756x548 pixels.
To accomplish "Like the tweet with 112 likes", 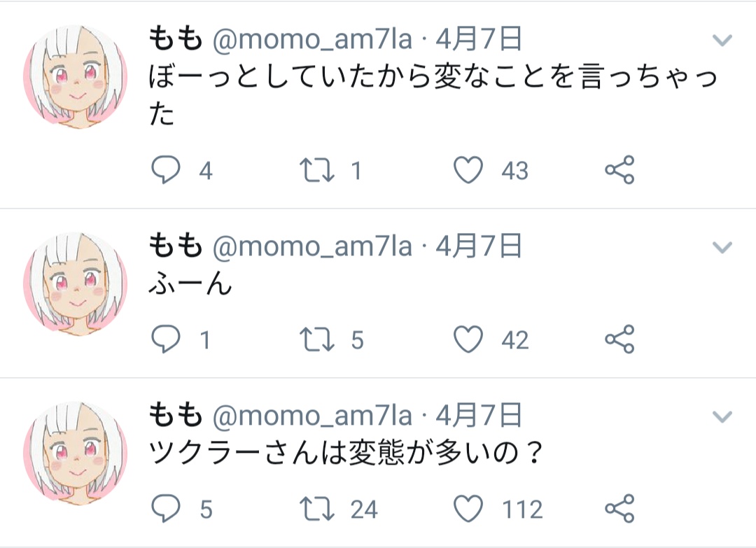I will coord(469,509).
